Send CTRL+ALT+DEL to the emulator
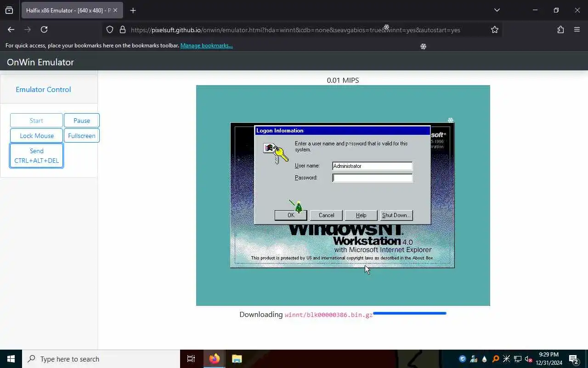The image size is (588, 368). [36, 155]
